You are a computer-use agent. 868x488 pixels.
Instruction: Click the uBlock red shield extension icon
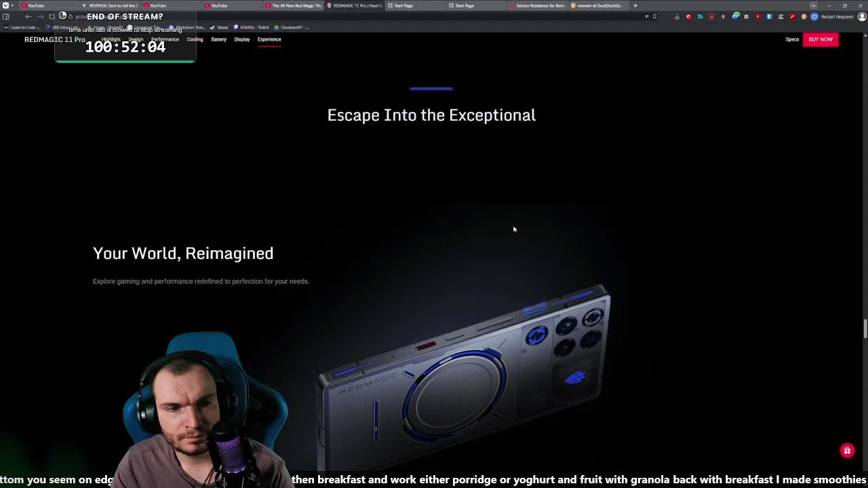coord(711,16)
